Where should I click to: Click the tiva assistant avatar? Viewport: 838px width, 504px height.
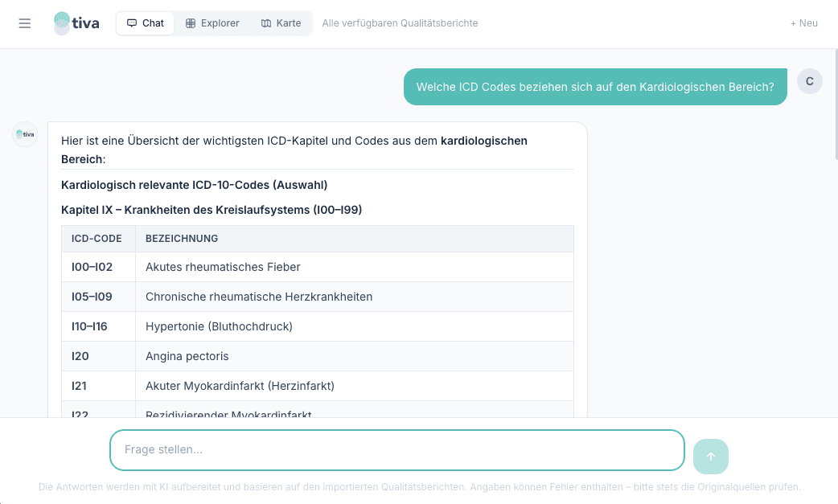(x=25, y=134)
